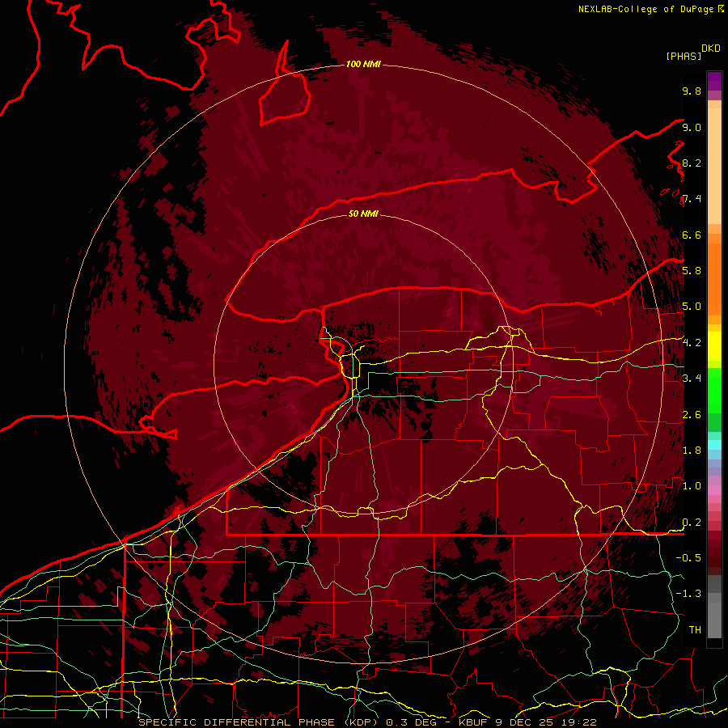This screenshot has width=728, height=728.
Task: Click the -0.5 legend value
Action: pyautogui.click(x=688, y=558)
